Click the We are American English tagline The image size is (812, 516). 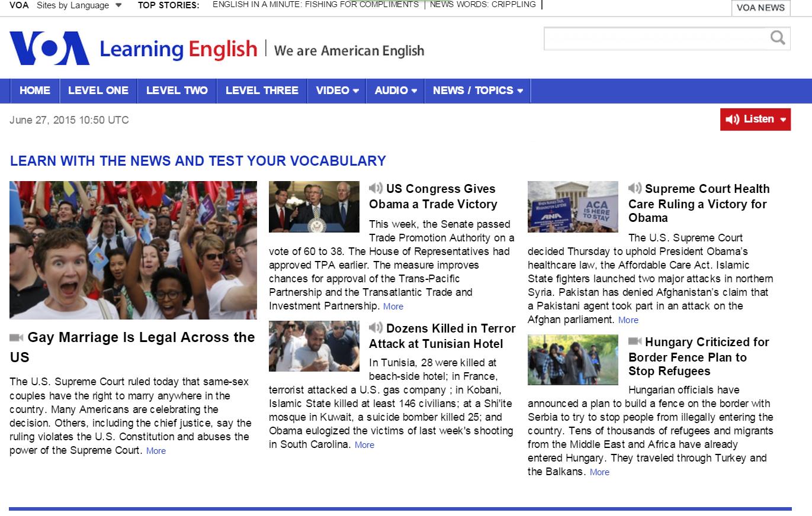pos(349,51)
